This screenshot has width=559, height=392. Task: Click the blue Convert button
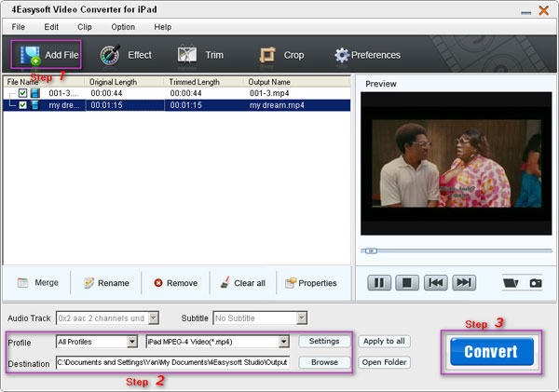pos(492,352)
